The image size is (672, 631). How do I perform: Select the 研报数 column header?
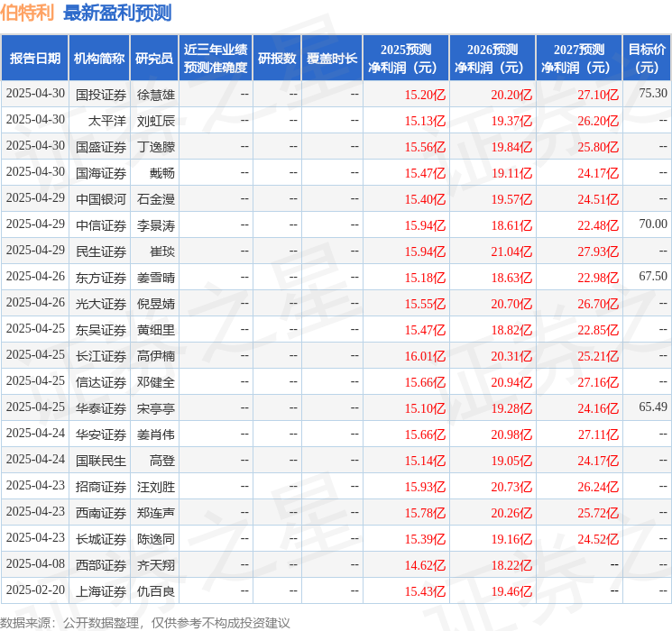pos(276,58)
